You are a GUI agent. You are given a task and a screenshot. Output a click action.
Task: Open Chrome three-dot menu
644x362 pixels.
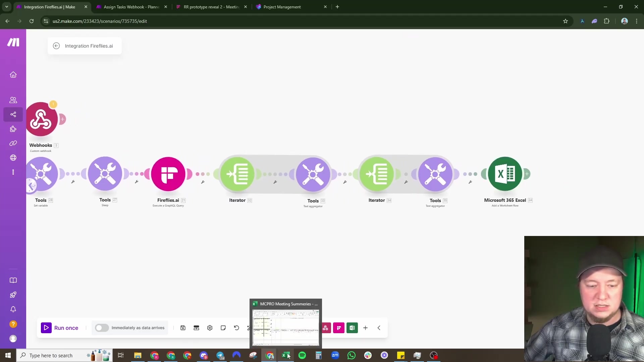637,21
